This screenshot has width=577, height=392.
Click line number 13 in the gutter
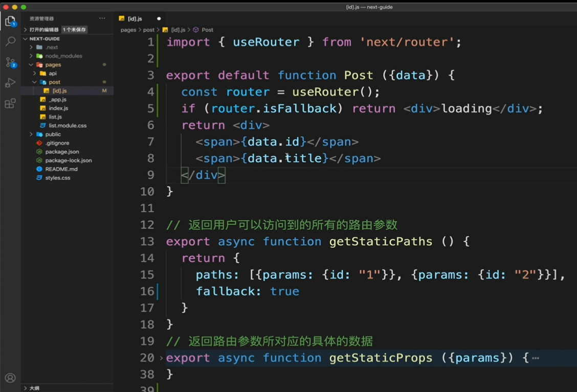[x=147, y=241]
